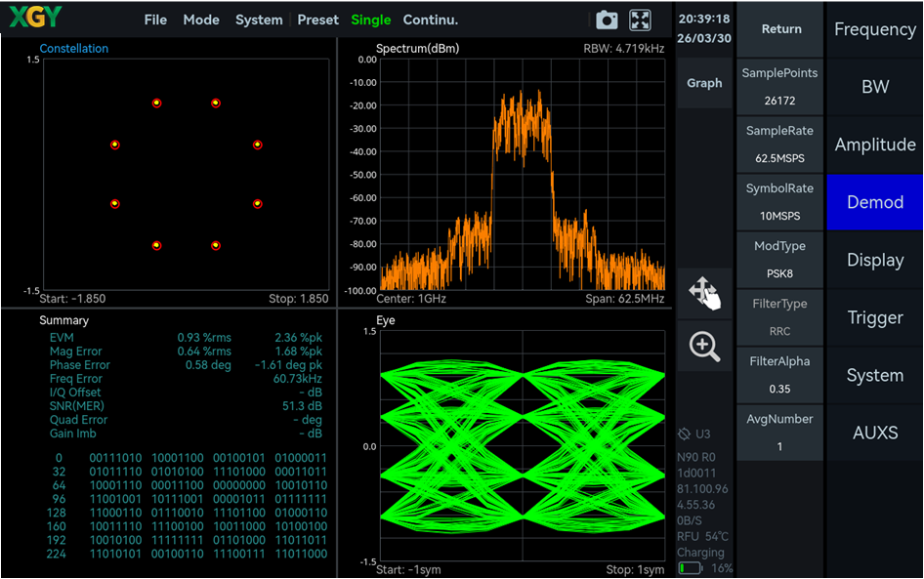This screenshot has height=579, width=924.
Task: Click the Spectrum(dBm) panel title
Action: point(417,48)
